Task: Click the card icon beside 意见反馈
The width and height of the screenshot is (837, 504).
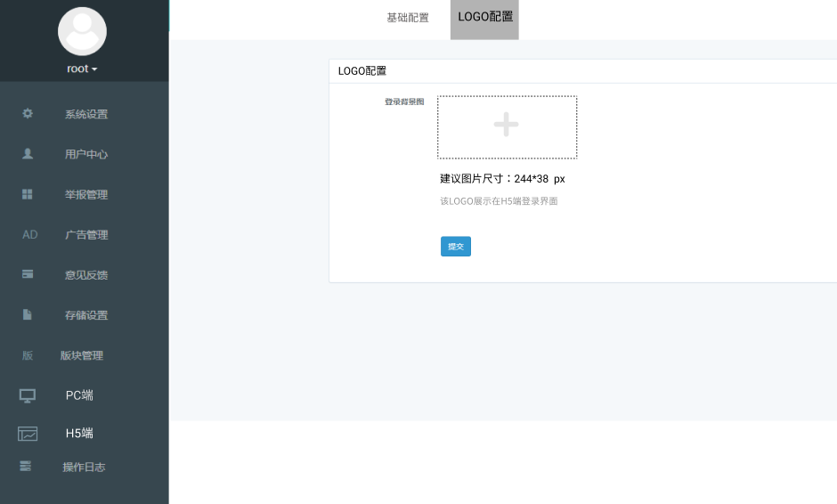Action: tap(28, 274)
